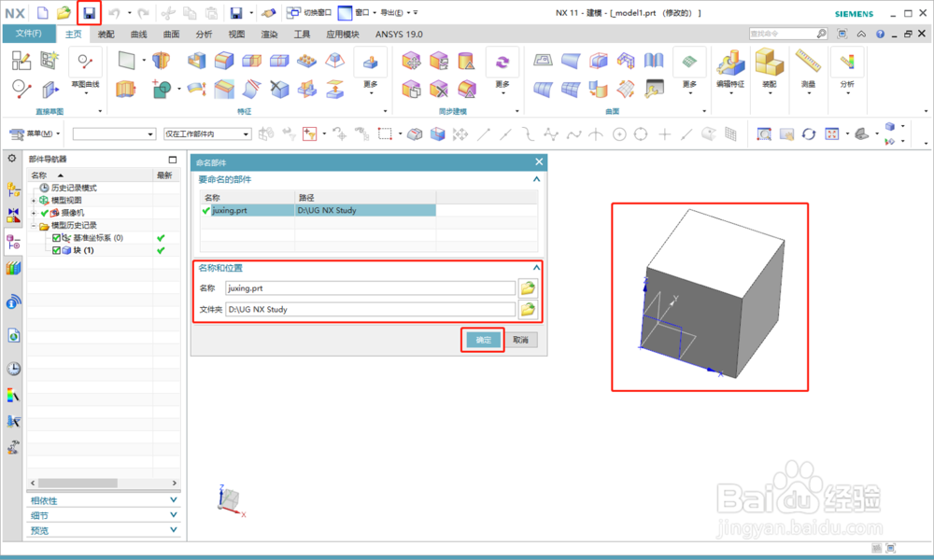Image resolution: width=934 pixels, height=560 pixels.
Task: Click the 文件夹 field with D:\UG NX Study
Action: click(x=370, y=310)
